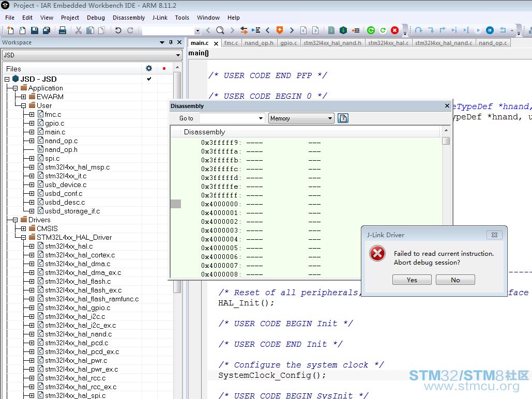Image resolution: width=532 pixels, height=399 pixels.
Task: Click the Step Out debug icon
Action: (443, 30)
